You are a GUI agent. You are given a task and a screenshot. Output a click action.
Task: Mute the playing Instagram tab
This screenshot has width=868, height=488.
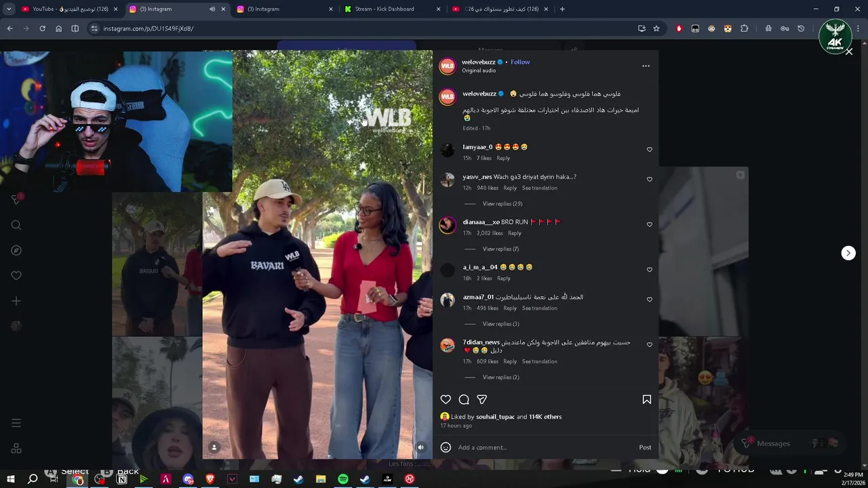212,9
